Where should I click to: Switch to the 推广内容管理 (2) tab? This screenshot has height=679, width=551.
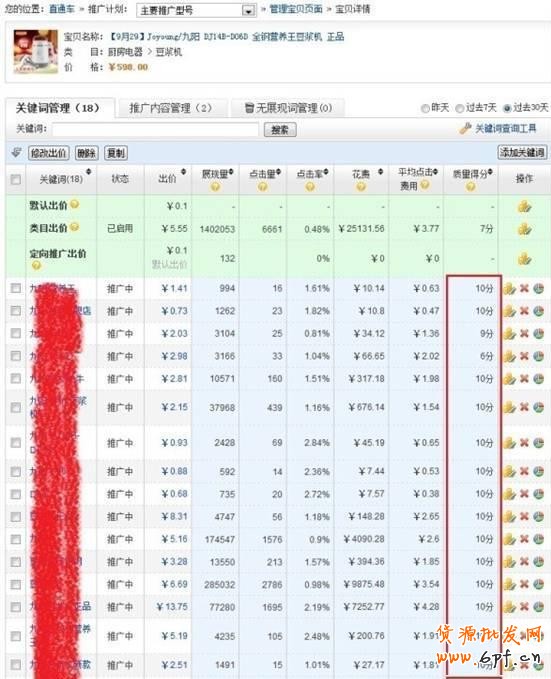[x=171, y=108]
